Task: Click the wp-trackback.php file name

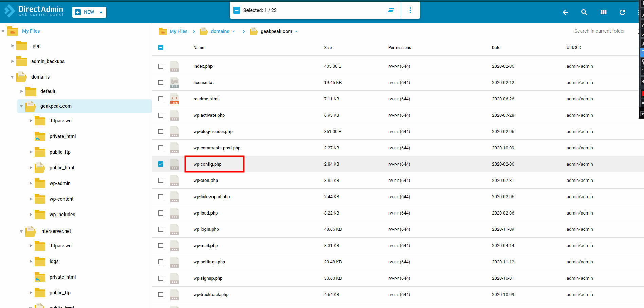Action: click(x=211, y=295)
